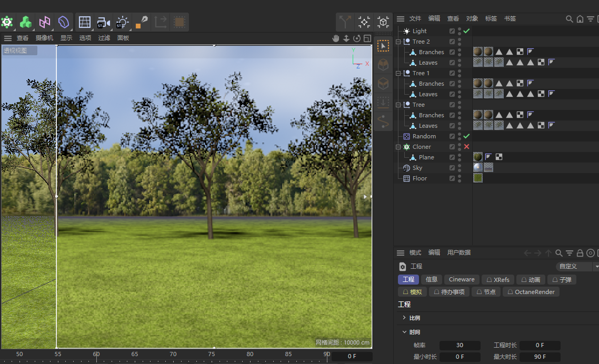Select the floor grid icon in toolbar
599x364 pixels.
click(x=84, y=22)
